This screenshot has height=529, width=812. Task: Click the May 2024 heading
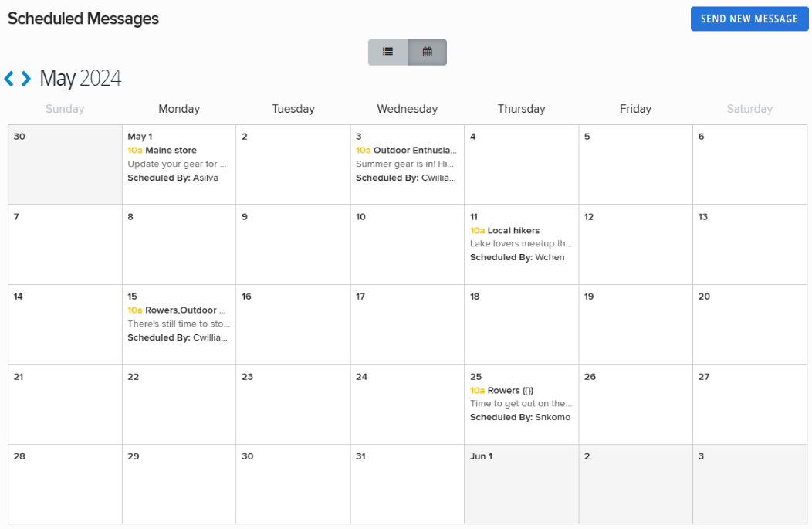(x=82, y=78)
